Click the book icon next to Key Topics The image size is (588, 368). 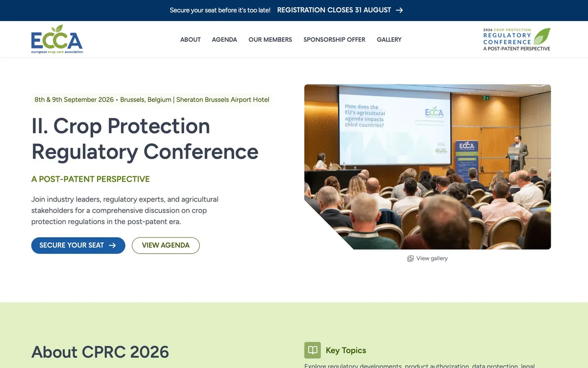tap(313, 350)
